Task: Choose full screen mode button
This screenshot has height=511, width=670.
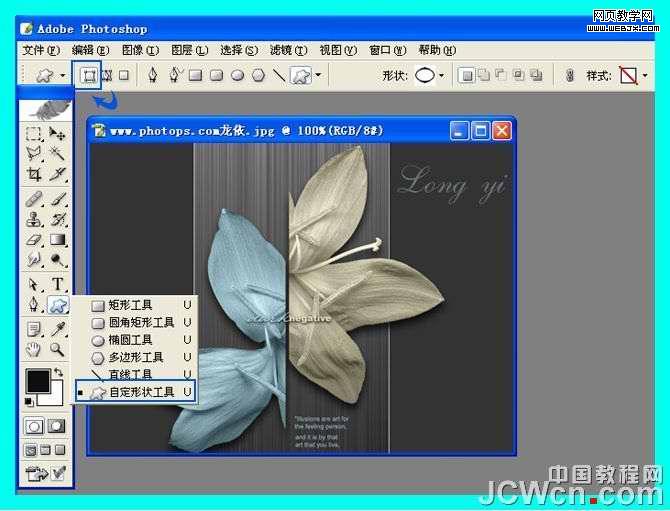Action: 60,450
